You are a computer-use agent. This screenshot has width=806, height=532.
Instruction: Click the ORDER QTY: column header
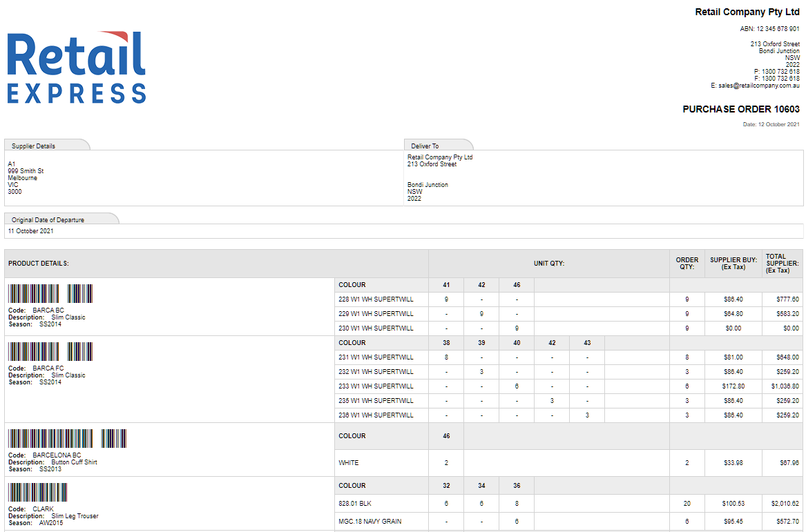pyautogui.click(x=687, y=264)
